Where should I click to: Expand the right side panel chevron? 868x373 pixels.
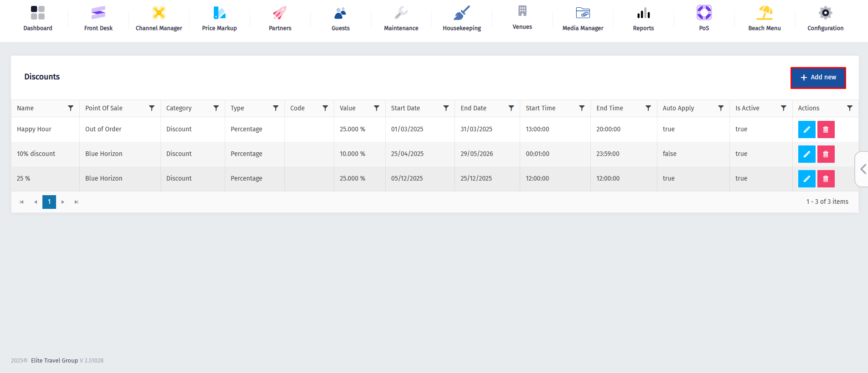pos(863,169)
